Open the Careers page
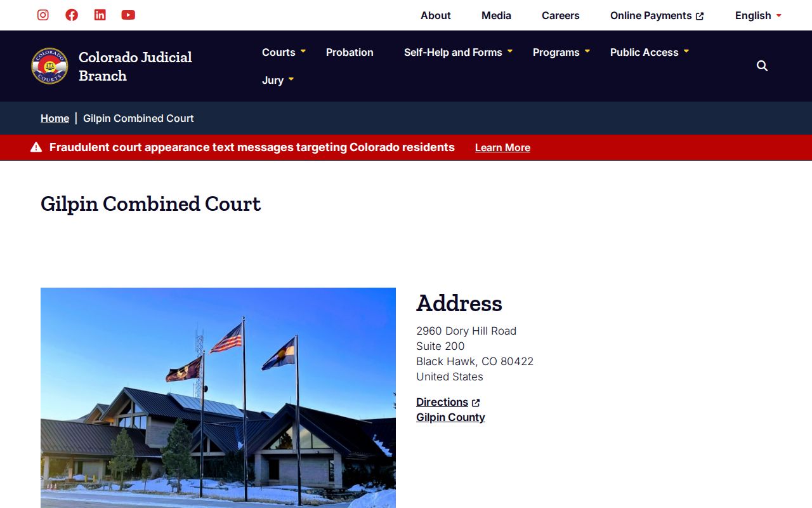Image resolution: width=812 pixels, height=508 pixels. point(561,15)
